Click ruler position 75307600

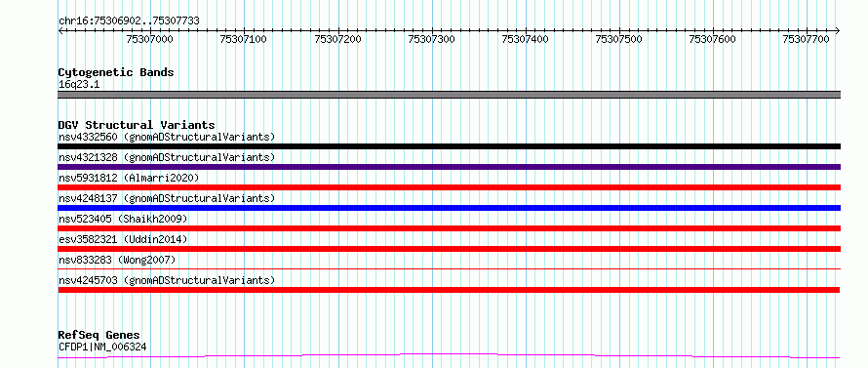(x=713, y=39)
